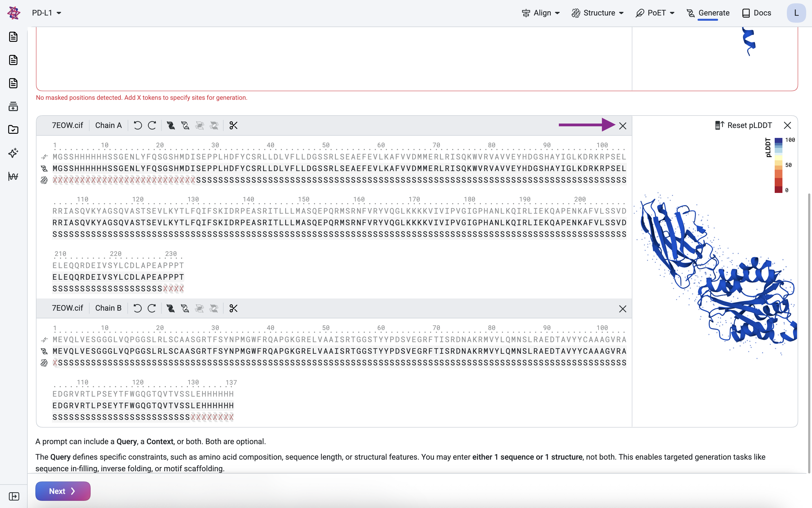The image size is (812, 508).
Task: Redo the edit in Chain B
Action: (152, 308)
